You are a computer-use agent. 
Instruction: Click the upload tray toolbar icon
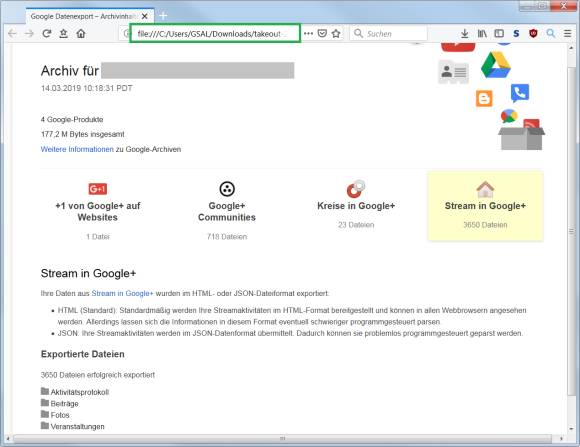[64, 34]
